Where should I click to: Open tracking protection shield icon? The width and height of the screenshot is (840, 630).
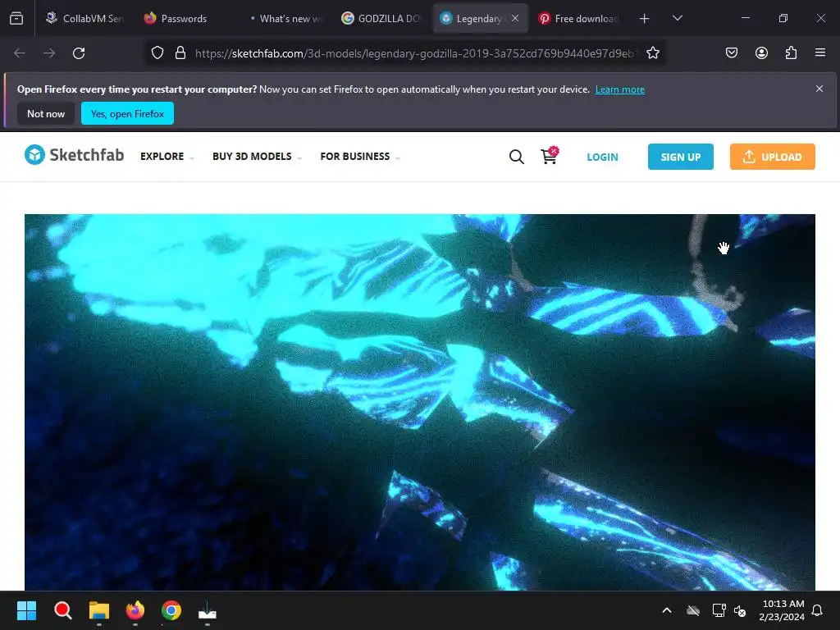[x=157, y=53]
